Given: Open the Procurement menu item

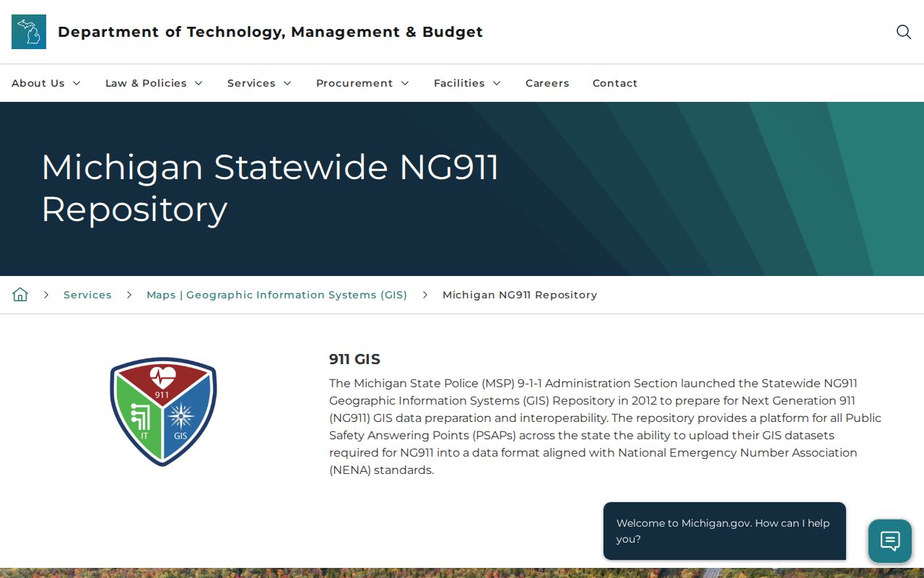Looking at the screenshot, I should [x=354, y=83].
